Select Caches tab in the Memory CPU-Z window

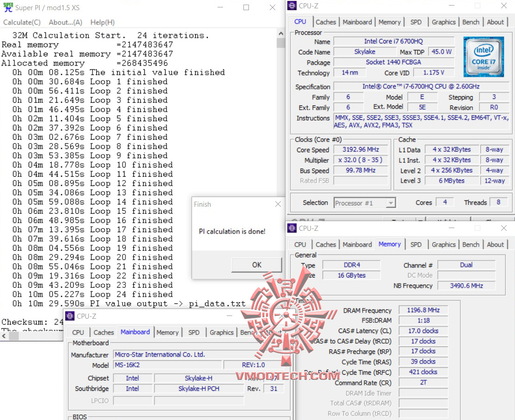click(x=326, y=245)
